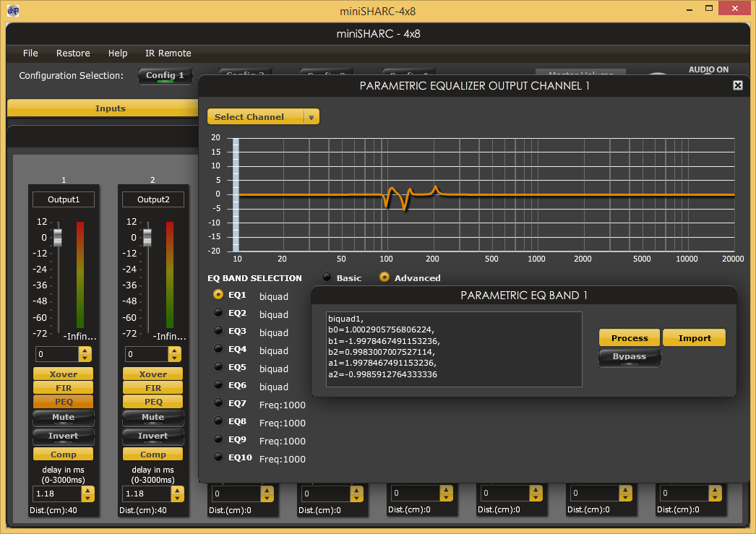This screenshot has height=534, width=756.
Task: Select EQ5 band radio button
Action: tap(218, 367)
